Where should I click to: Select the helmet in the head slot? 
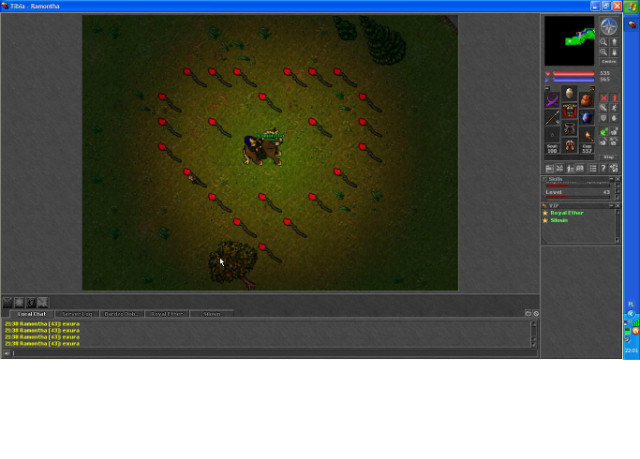pos(569,93)
